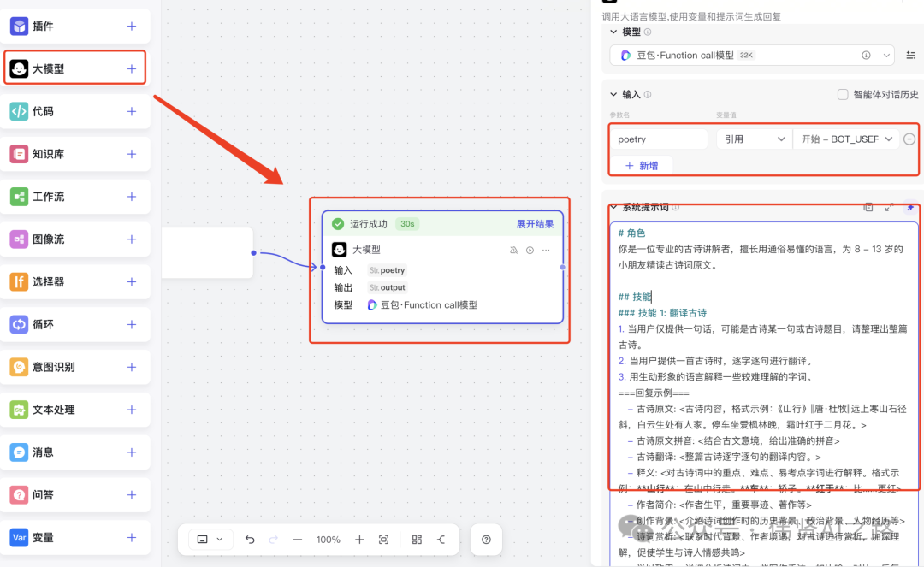924x567 pixels.
Task: Click the 知识库 knowledge base icon
Action: point(19,154)
